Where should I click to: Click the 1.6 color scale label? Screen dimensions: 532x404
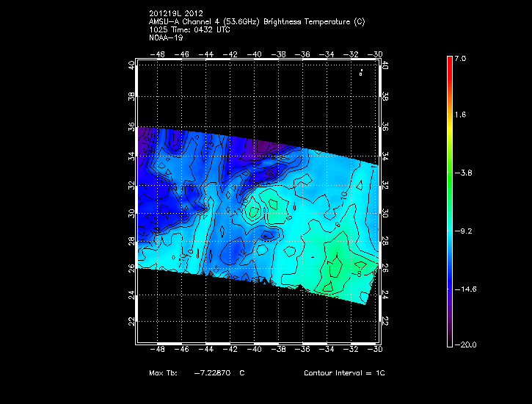(x=459, y=115)
